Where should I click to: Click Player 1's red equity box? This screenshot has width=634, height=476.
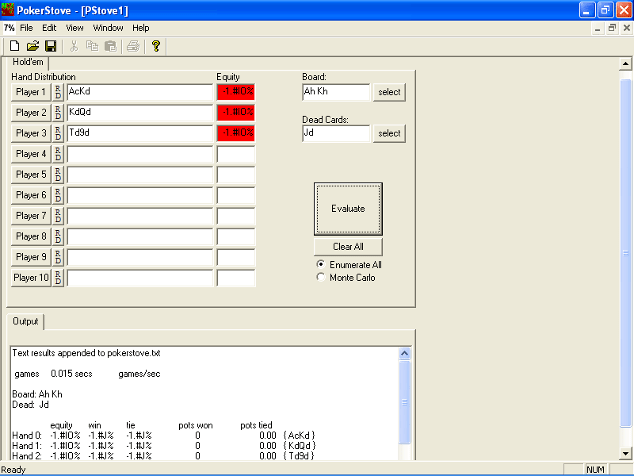(236, 92)
